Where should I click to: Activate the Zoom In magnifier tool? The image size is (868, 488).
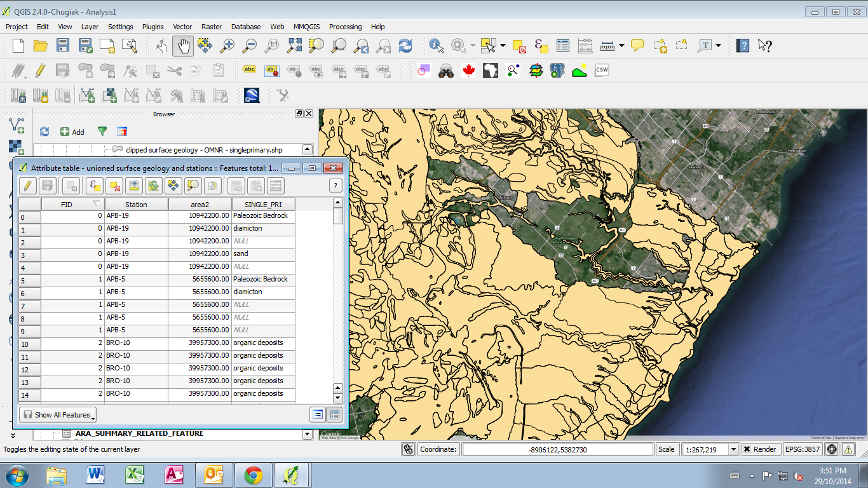[227, 46]
